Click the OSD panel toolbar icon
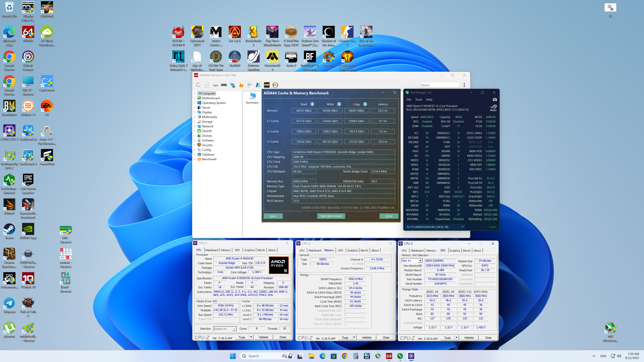 point(266,85)
